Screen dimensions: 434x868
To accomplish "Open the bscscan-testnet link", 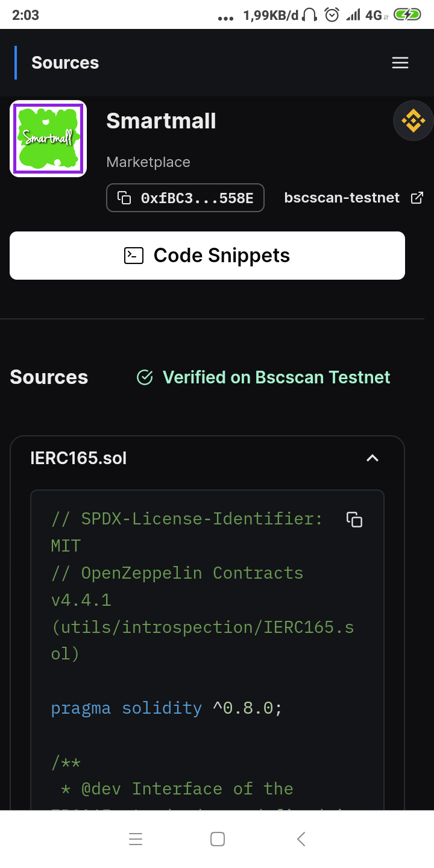I will click(x=342, y=198).
